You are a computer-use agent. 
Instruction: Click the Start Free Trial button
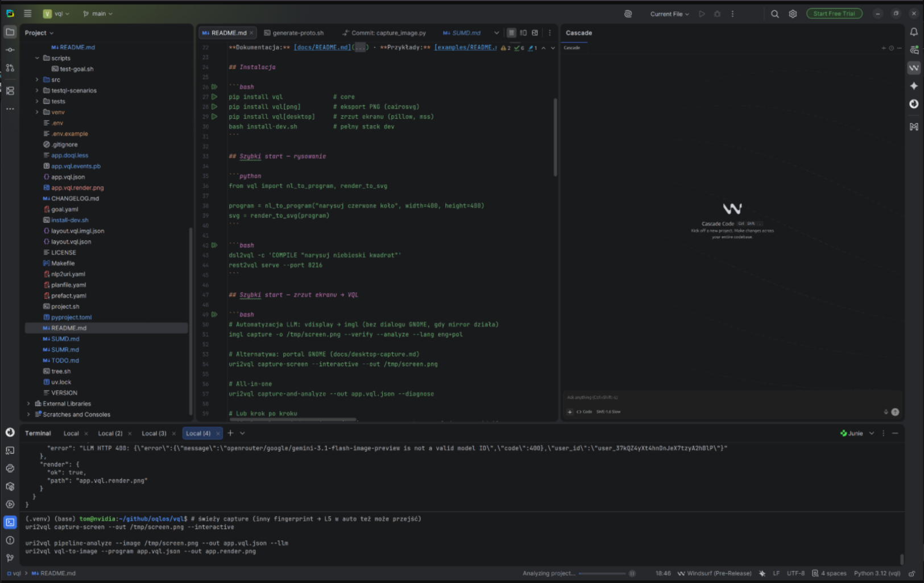(834, 14)
